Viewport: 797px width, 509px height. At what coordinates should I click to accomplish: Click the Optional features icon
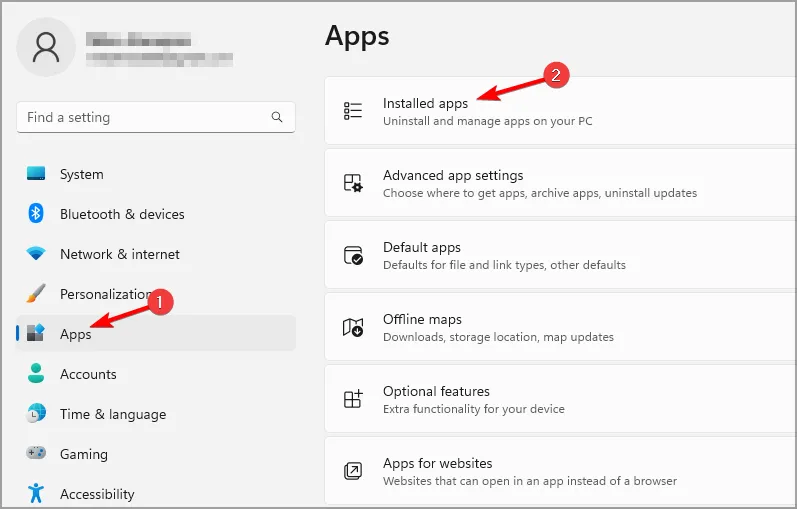click(x=353, y=399)
